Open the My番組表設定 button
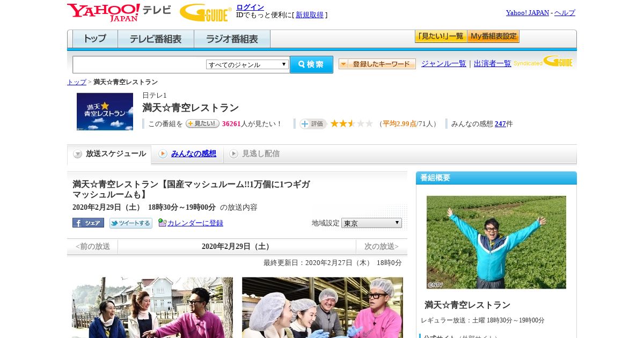The height and width of the screenshot is (338, 644). pyautogui.click(x=493, y=36)
